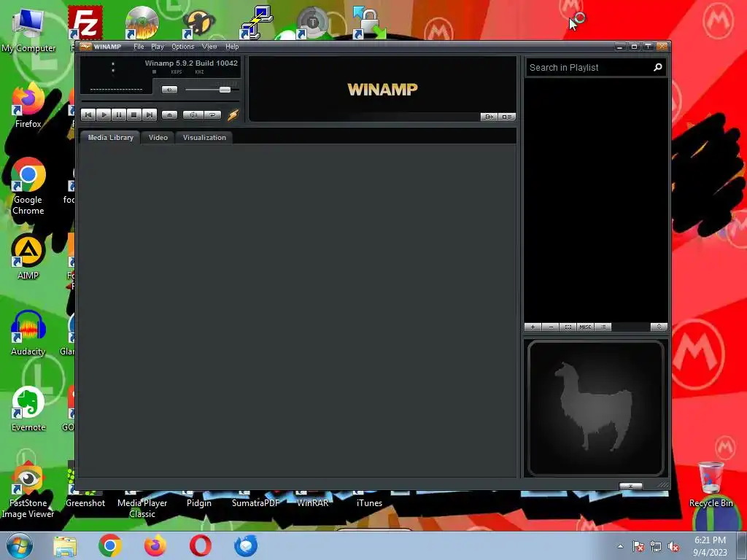
Task: Mute audio with the speaker button
Action: pyautogui.click(x=169, y=90)
